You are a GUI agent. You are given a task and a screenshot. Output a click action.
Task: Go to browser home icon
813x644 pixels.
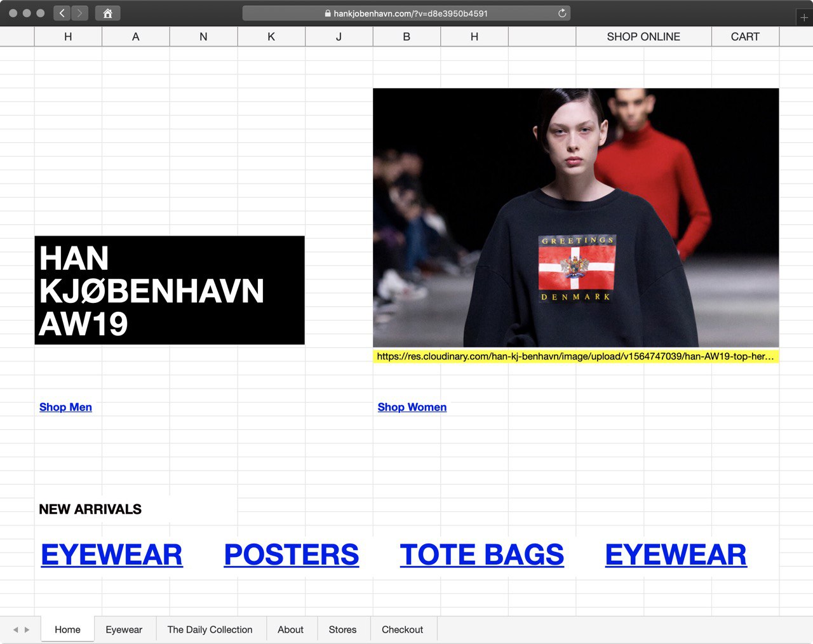pos(108,13)
